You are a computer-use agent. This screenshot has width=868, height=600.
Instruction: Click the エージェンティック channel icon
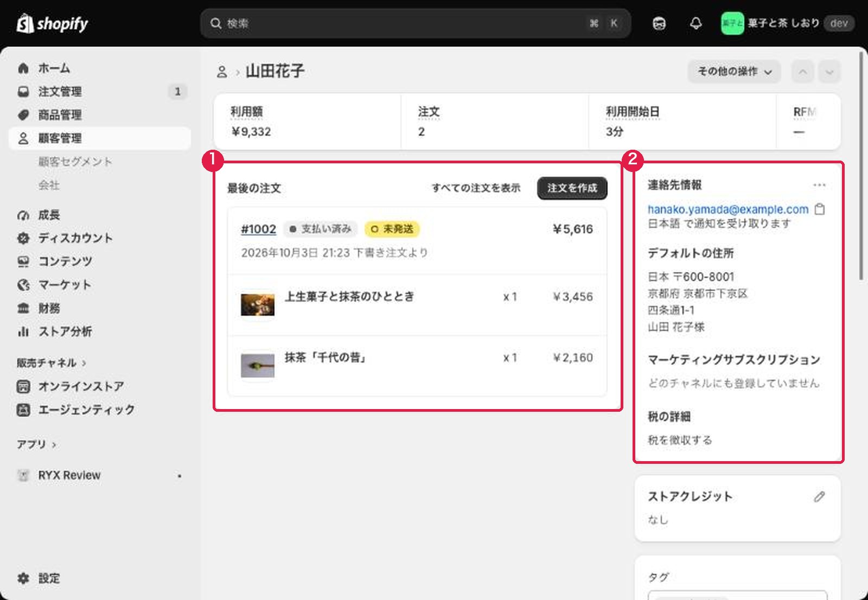coord(23,410)
